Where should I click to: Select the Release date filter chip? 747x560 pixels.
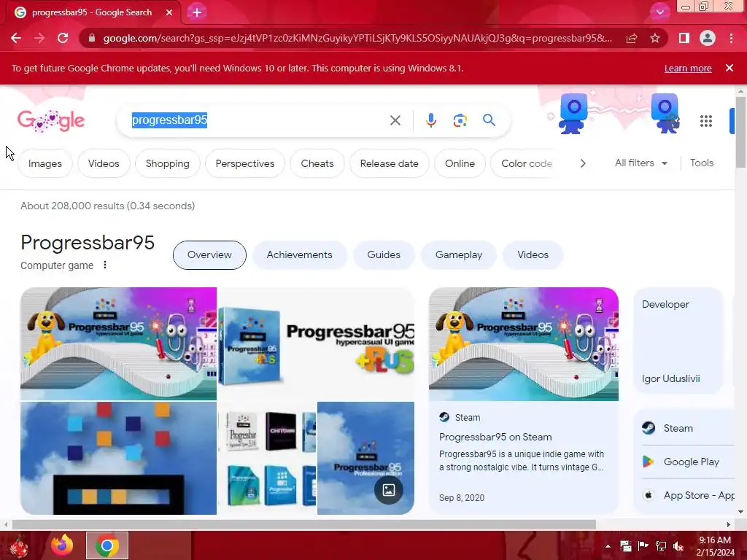point(390,163)
